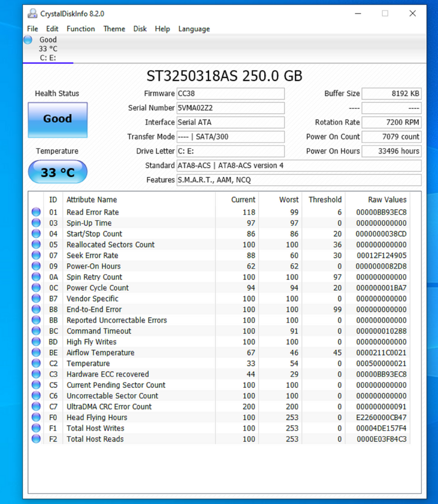The image size is (438, 504).
Task: Click the status orb for End-to-End Error
Action: pos(36,309)
